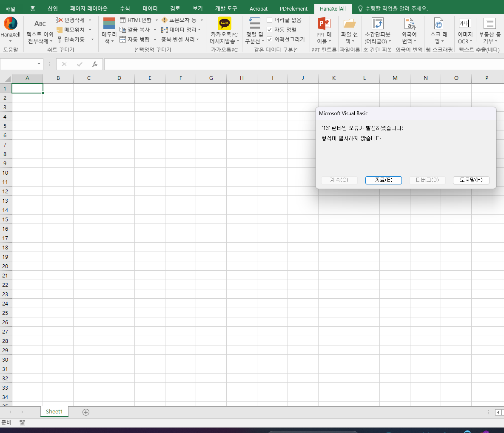
Task: Uncheck the 자동 정렬 checkbox
Action: [270, 30]
